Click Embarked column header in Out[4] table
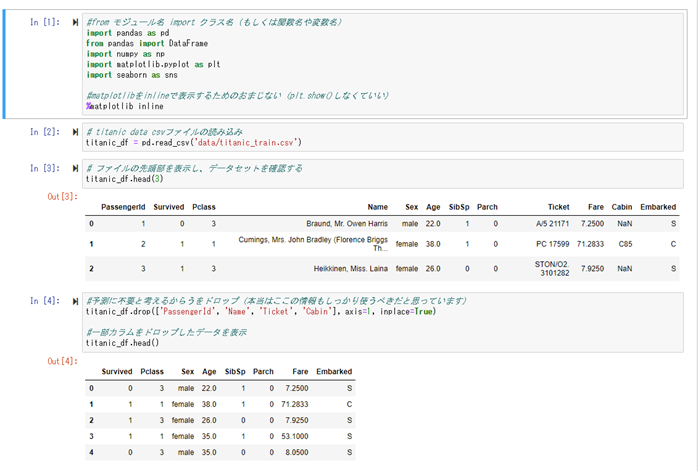698x471 pixels. [334, 372]
